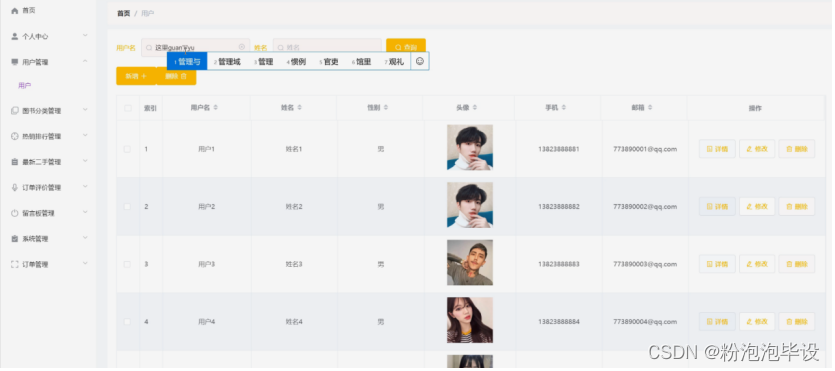Image resolution: width=835 pixels, height=371 pixels.
Task: Go to 首页 via the breadcrumb
Action: pyautogui.click(x=124, y=13)
